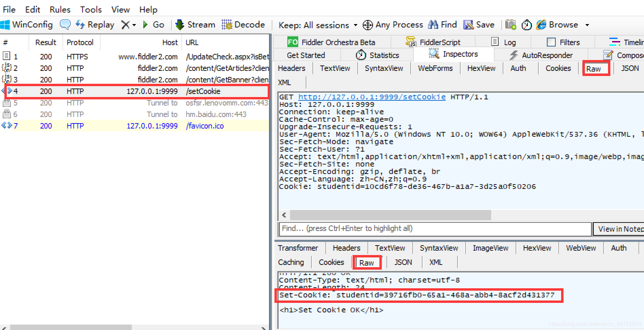Image resolution: width=644 pixels, height=330 pixels.
Task: Select response JSON tab
Action: [x=403, y=262]
